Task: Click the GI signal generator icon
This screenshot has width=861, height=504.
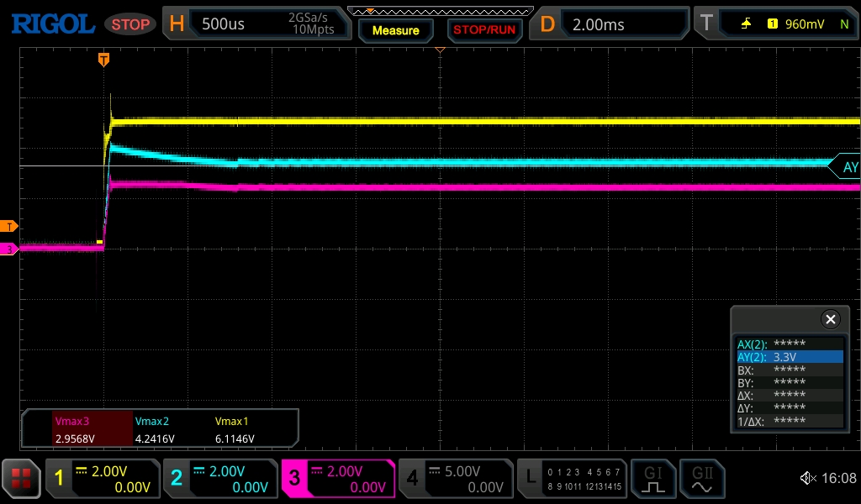Action: (652, 479)
